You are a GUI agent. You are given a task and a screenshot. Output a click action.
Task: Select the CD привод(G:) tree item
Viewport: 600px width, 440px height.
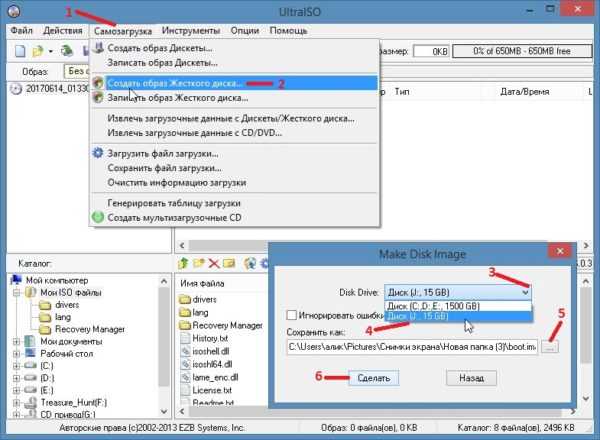click(68, 414)
